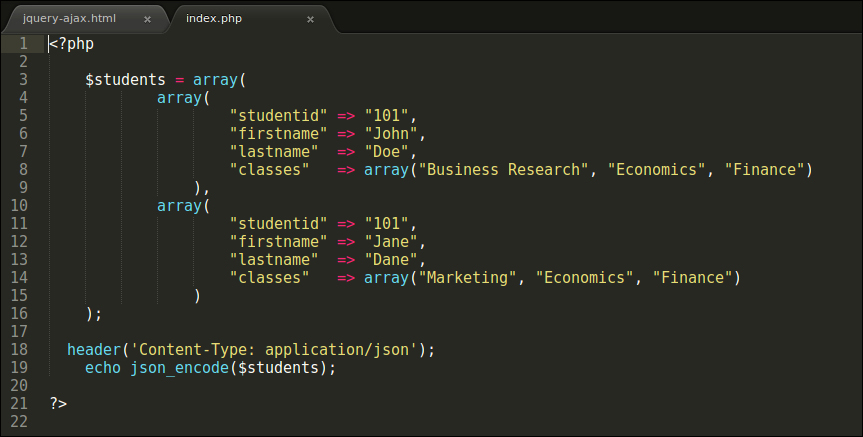
Task: Click line number 3 in the gutter
Action: click(23, 80)
